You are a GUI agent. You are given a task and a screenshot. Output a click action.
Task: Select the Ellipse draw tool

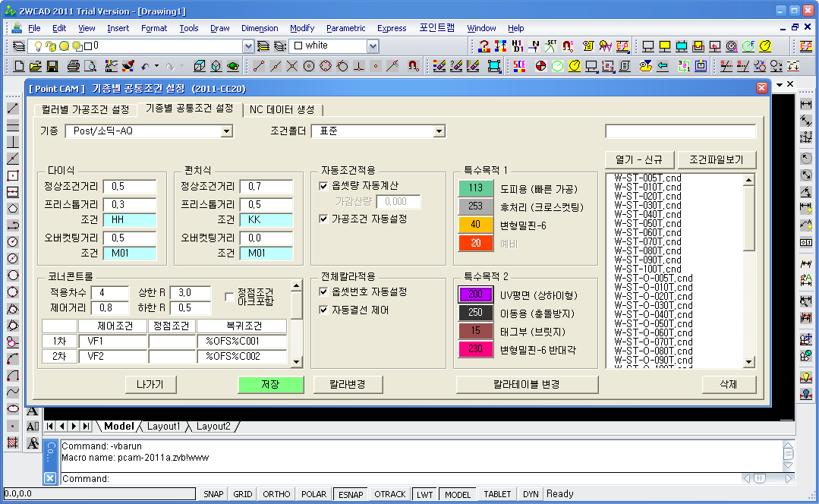coord(13,409)
